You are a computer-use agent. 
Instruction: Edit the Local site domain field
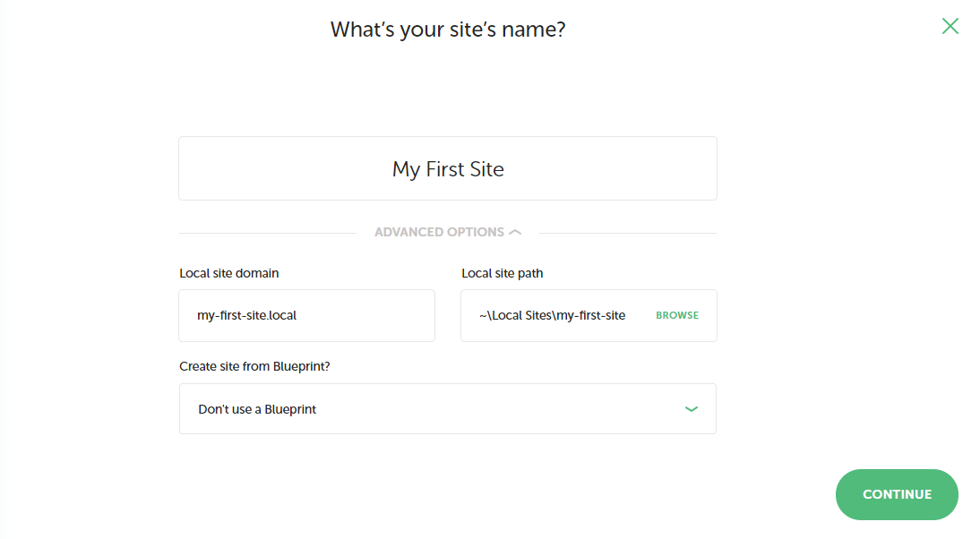coord(307,315)
